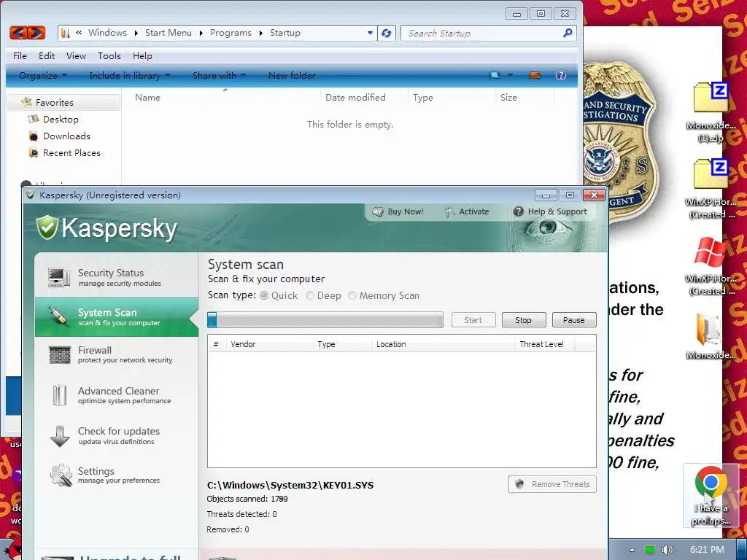Select Downloads in Explorer Favorites
747x560 pixels.
pos(66,136)
